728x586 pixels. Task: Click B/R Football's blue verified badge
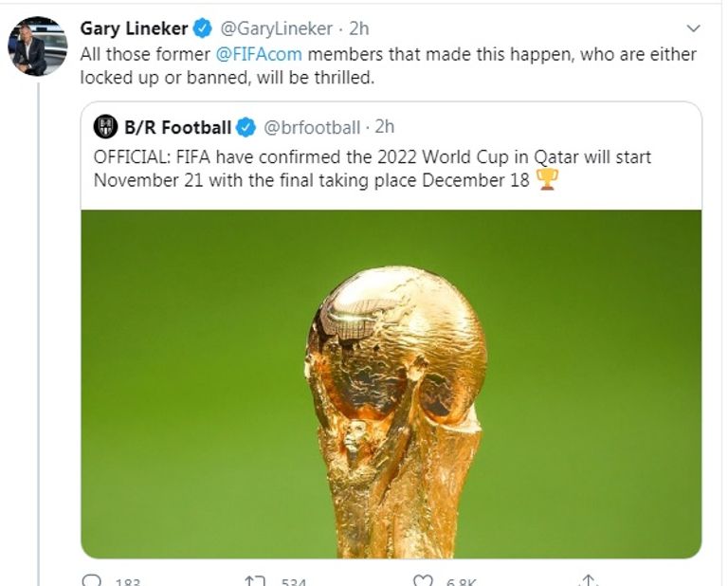(x=246, y=127)
